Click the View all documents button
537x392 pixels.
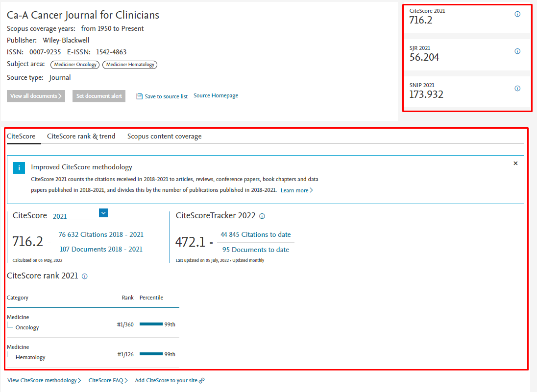pyautogui.click(x=35, y=96)
